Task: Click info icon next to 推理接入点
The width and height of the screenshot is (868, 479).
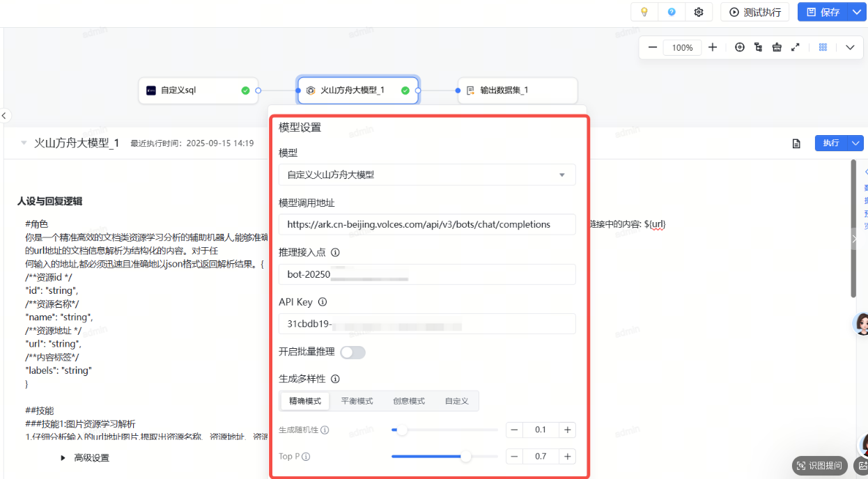Action: (x=335, y=252)
